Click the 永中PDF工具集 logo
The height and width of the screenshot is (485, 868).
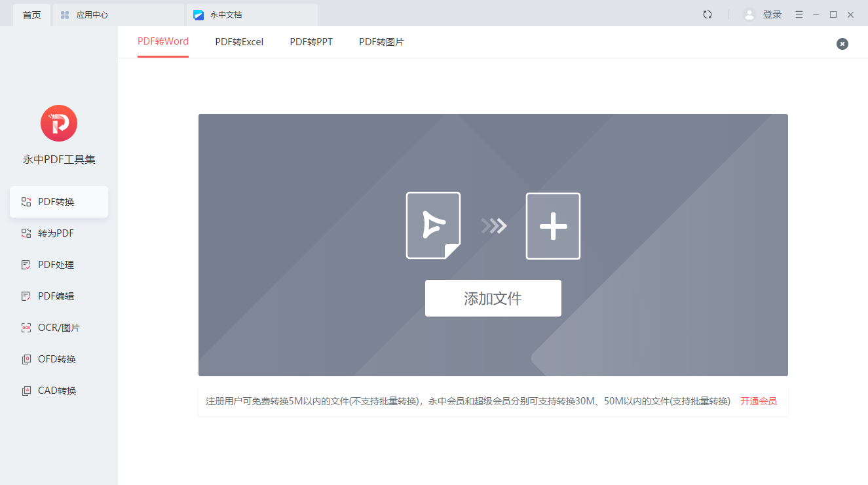58,123
